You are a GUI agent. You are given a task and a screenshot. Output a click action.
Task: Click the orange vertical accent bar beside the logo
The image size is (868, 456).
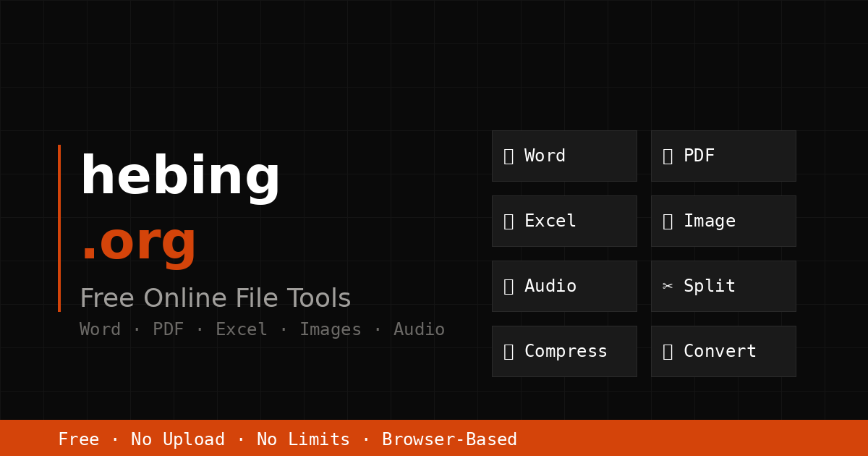point(59,228)
